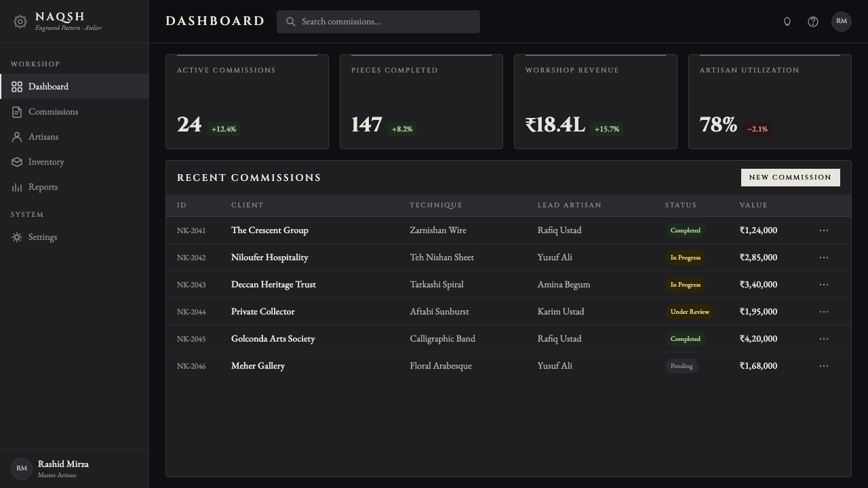Screen dimensions: 868x488
Task: Sort table by Value column header
Action: pyautogui.click(x=753, y=205)
